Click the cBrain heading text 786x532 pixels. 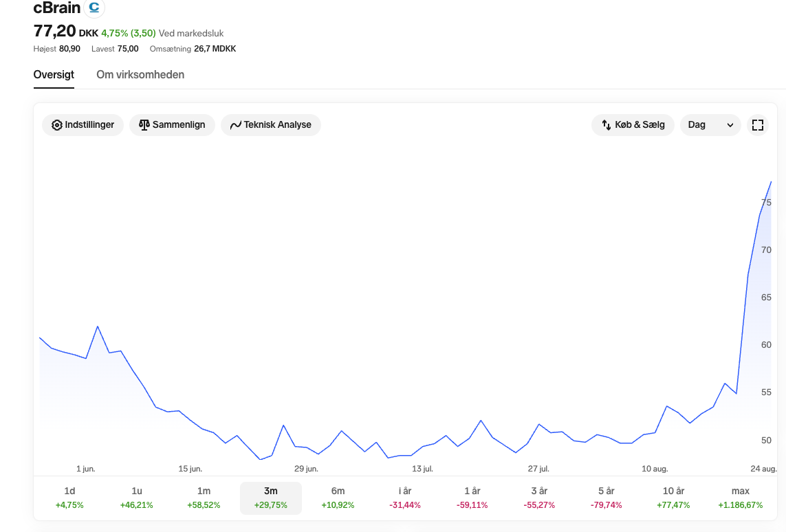(56, 8)
